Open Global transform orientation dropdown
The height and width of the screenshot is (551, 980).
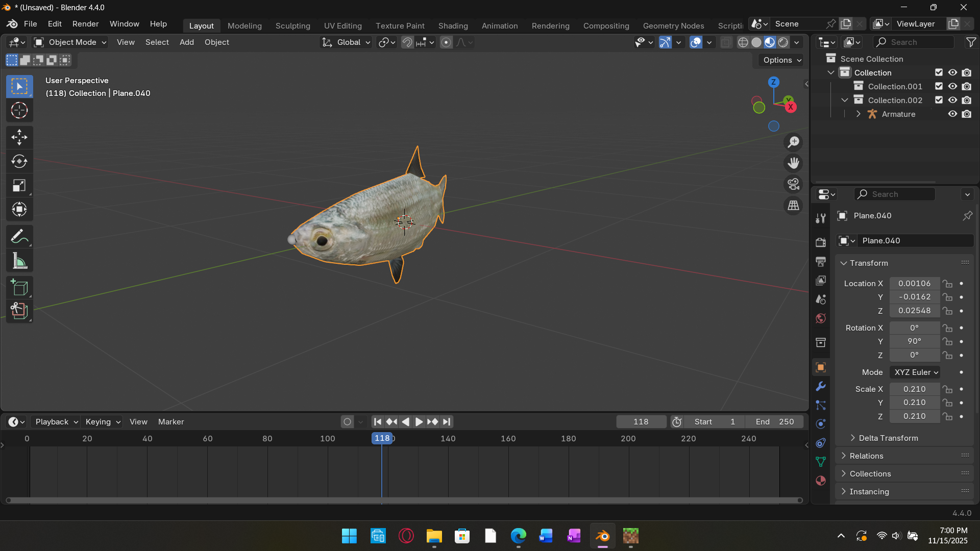(x=346, y=42)
